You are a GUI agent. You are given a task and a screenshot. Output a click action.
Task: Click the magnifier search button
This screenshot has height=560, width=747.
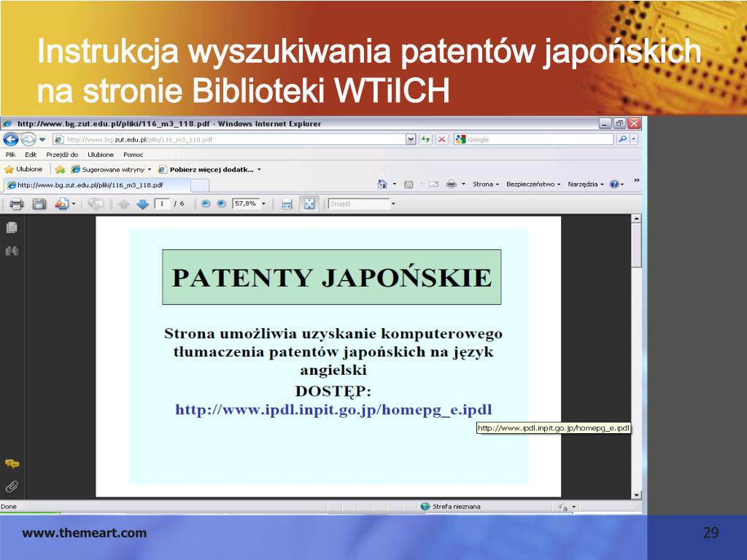tap(623, 139)
